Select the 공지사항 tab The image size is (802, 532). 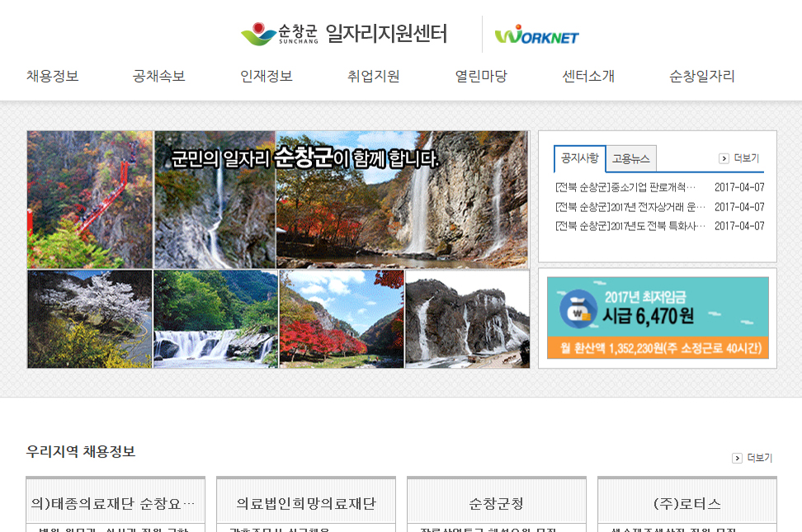579,158
